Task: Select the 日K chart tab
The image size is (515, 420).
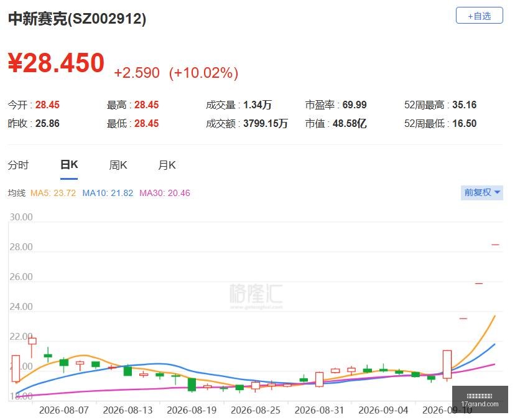Action: [69, 165]
